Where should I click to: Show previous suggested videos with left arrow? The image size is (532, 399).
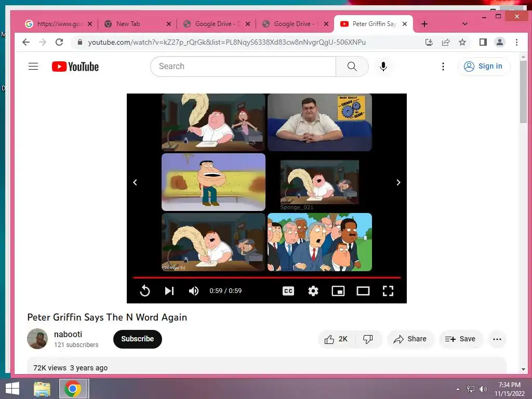tap(135, 182)
